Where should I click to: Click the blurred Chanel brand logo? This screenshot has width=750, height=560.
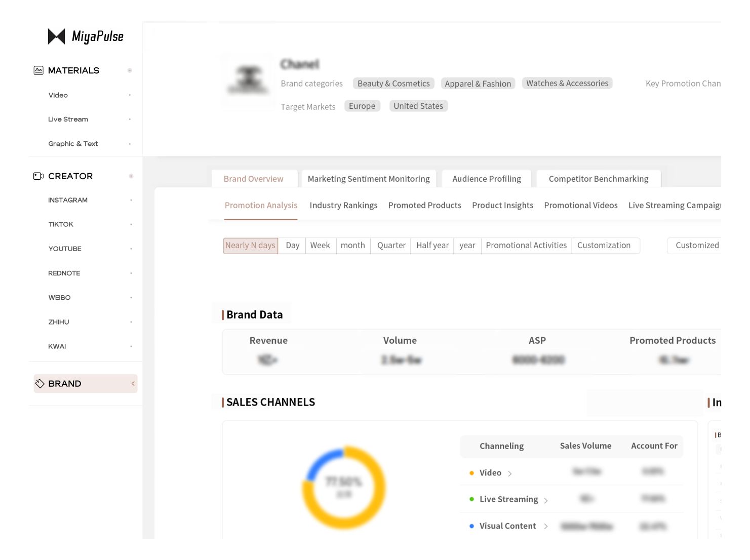pos(249,82)
